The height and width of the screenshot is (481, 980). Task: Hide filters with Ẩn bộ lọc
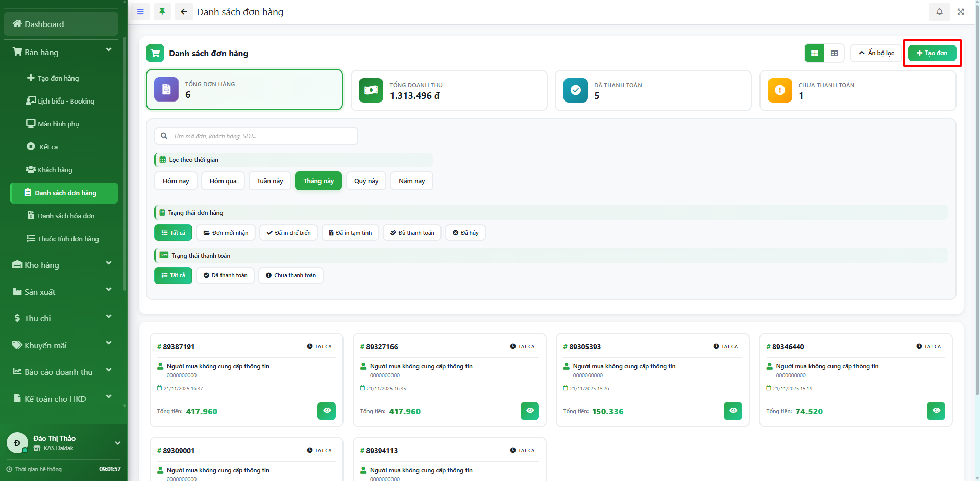(x=876, y=53)
